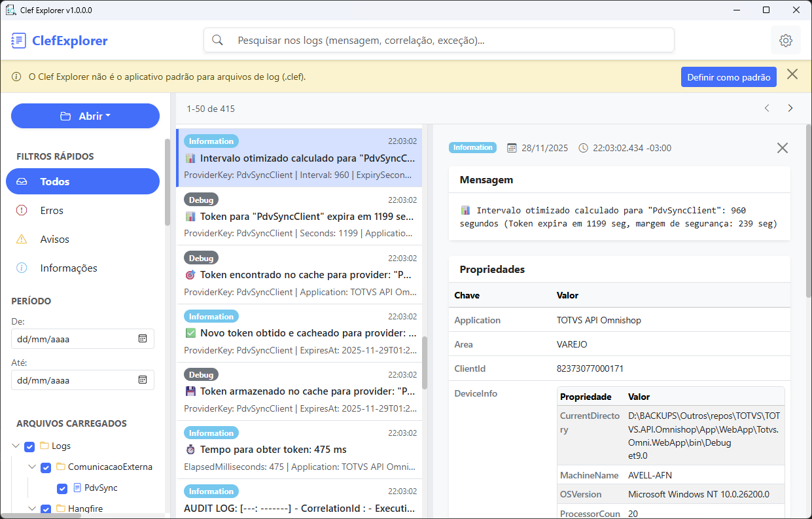Click the Definir como padrão button

pyautogui.click(x=728, y=77)
